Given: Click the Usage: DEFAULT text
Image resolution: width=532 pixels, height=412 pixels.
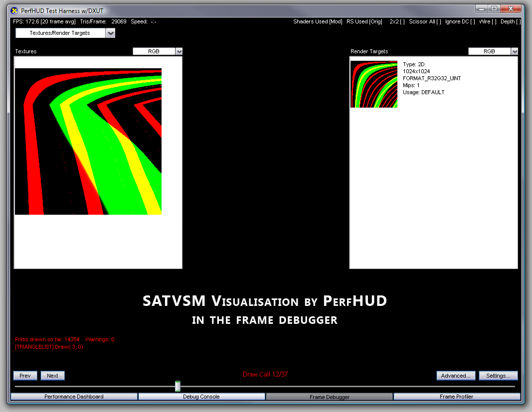Looking at the screenshot, I should click(423, 92).
